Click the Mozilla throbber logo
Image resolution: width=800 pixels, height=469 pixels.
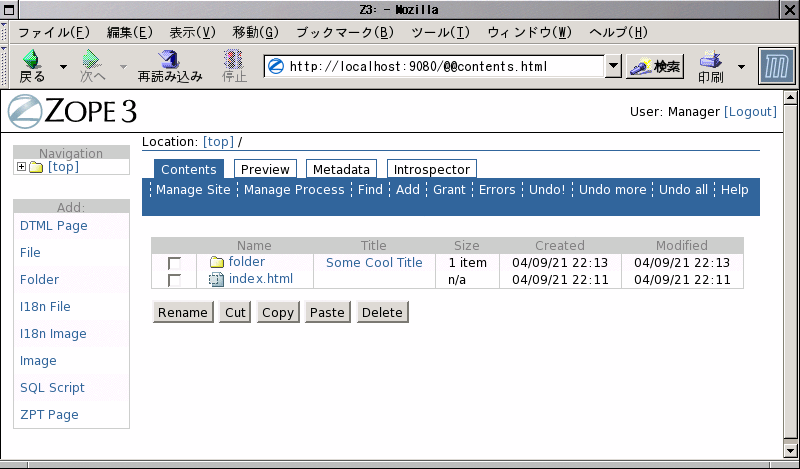(x=777, y=67)
